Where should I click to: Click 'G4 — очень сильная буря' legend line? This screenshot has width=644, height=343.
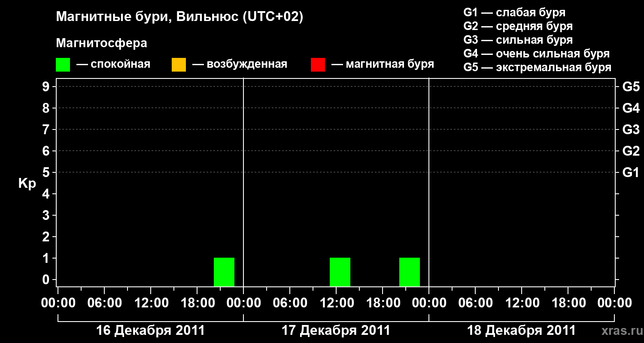(536, 54)
